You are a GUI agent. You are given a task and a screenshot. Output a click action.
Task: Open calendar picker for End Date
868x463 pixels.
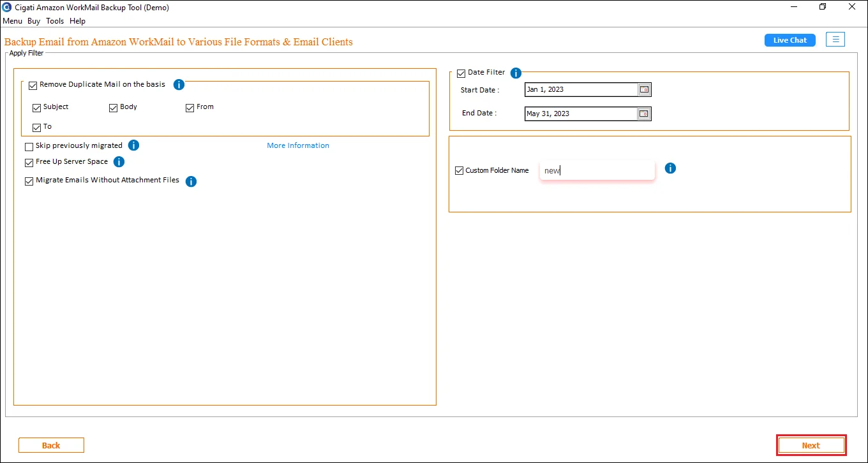click(x=644, y=114)
